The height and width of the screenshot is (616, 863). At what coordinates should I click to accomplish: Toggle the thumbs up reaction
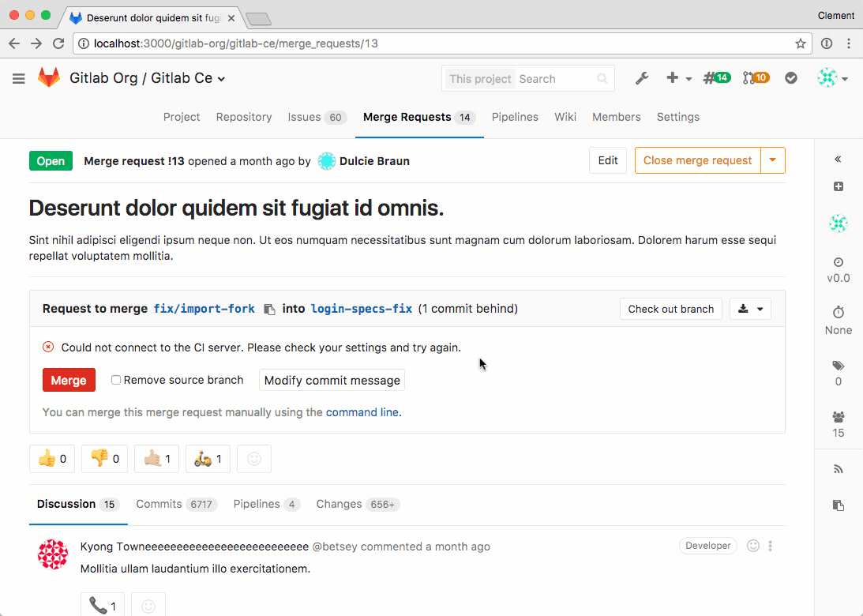51,458
